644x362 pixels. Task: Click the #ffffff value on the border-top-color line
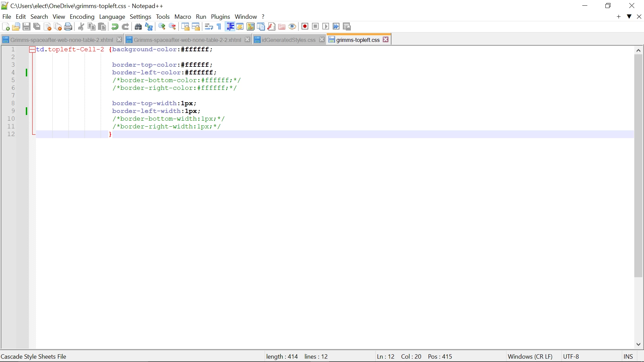tap(195, 65)
